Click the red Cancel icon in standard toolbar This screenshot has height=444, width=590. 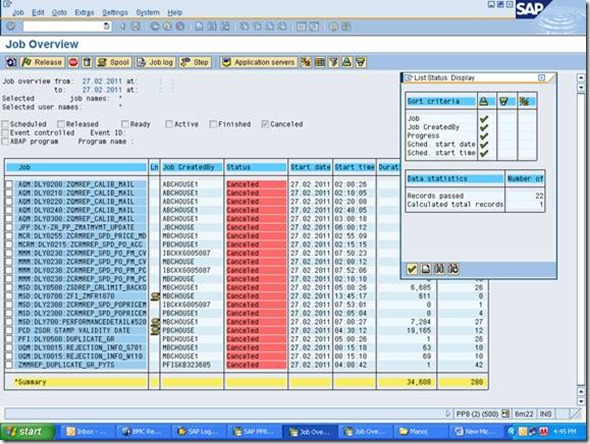180,26
